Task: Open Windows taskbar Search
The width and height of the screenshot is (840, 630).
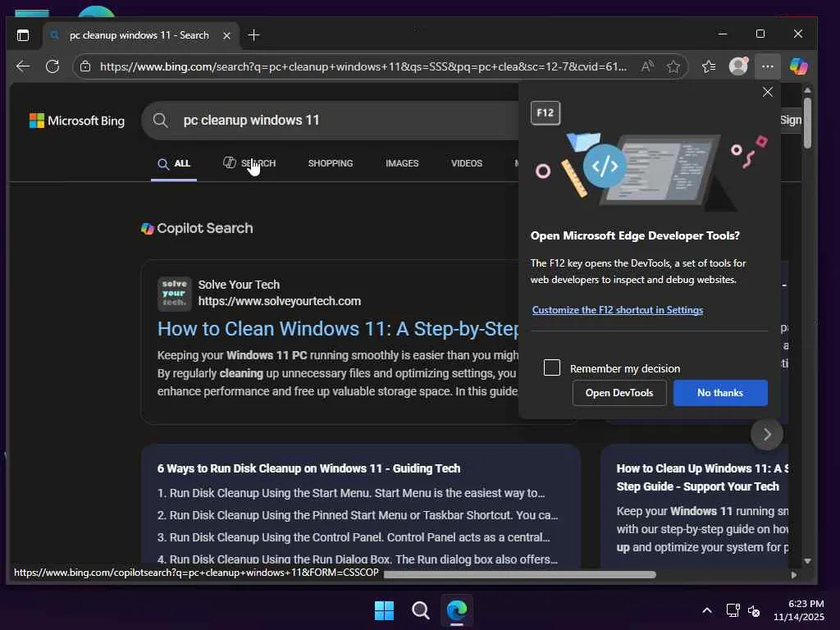Action: coord(421,610)
